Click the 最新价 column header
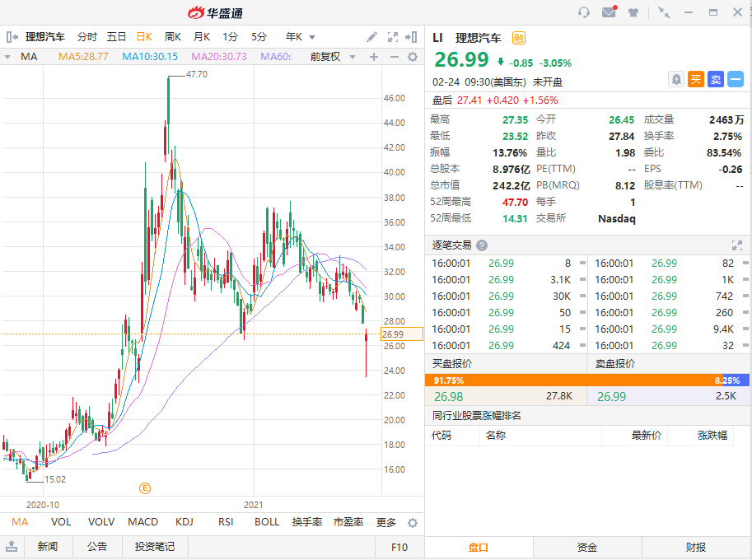Viewport: 752px width, 560px height. (x=646, y=436)
